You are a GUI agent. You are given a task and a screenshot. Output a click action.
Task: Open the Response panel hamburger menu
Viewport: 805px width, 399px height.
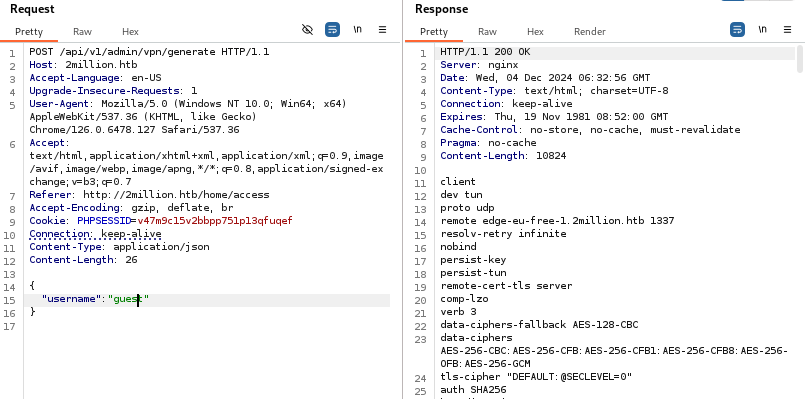pos(788,30)
